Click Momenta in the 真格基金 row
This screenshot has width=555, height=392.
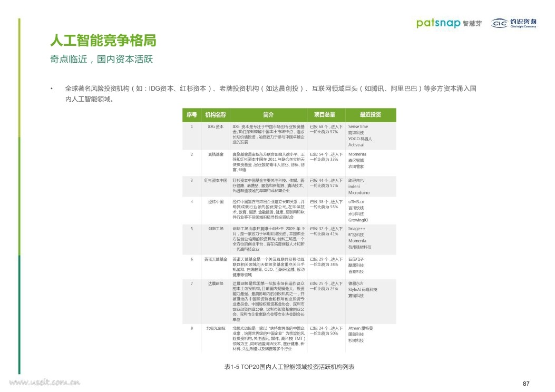click(357, 154)
